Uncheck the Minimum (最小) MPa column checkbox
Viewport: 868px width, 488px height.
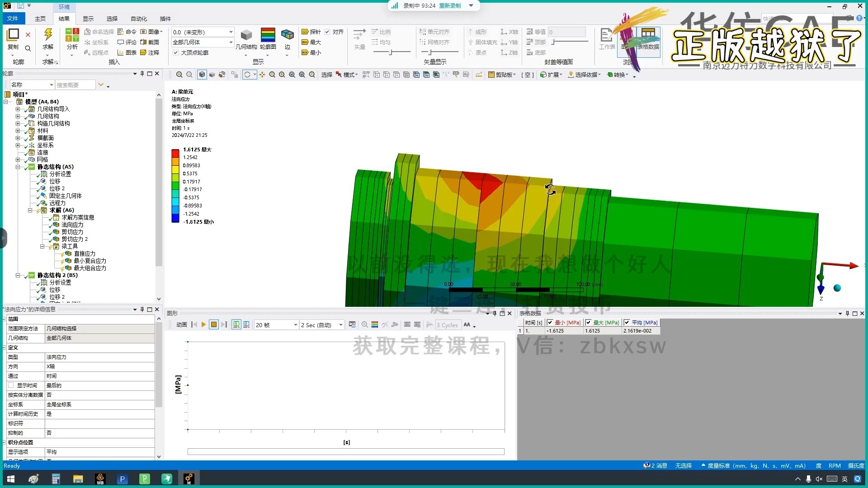click(550, 323)
